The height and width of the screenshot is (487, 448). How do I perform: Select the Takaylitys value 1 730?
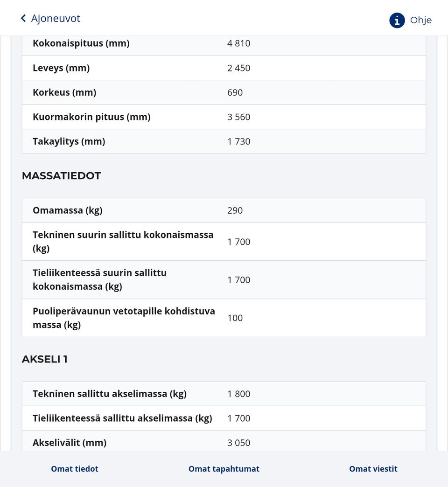click(239, 141)
